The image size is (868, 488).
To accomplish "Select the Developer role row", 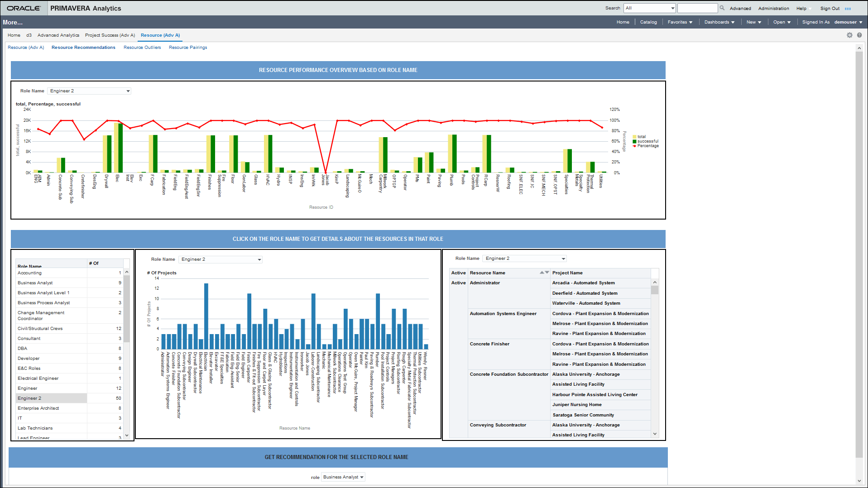I will 69,359.
